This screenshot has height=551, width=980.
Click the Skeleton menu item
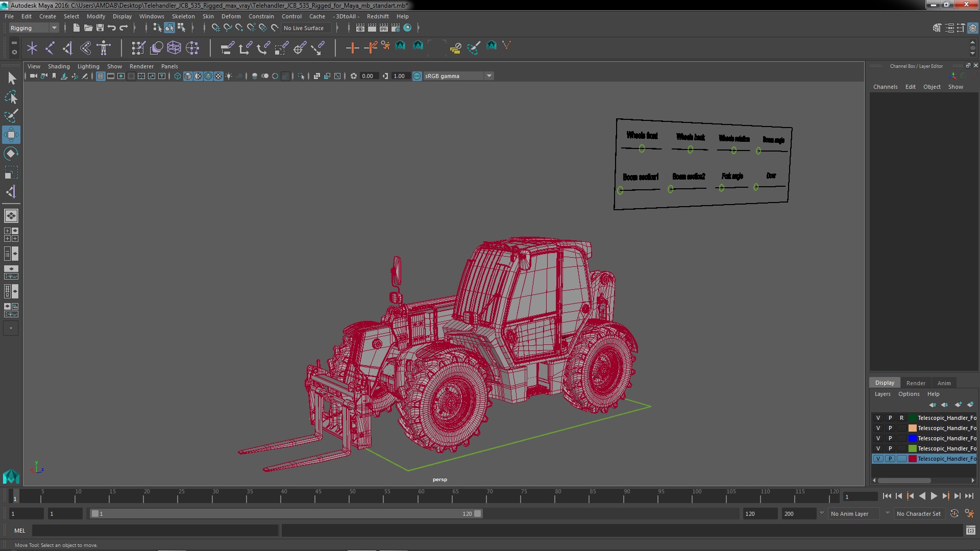[184, 15]
